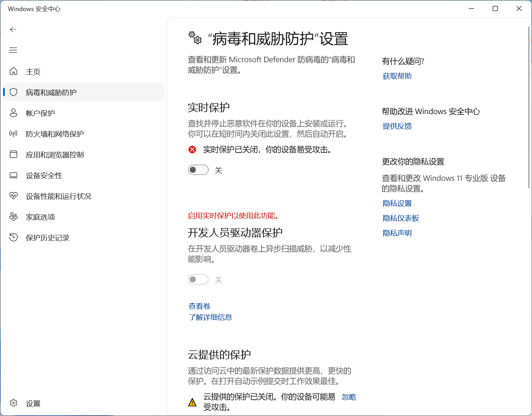
Task: Click 忽略 next to the cloud warning
Action: (x=349, y=397)
